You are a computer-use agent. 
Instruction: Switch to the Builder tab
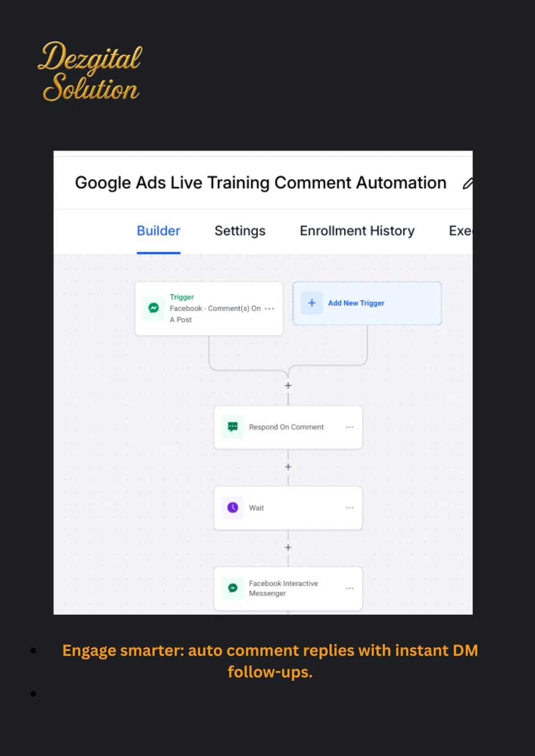(158, 231)
